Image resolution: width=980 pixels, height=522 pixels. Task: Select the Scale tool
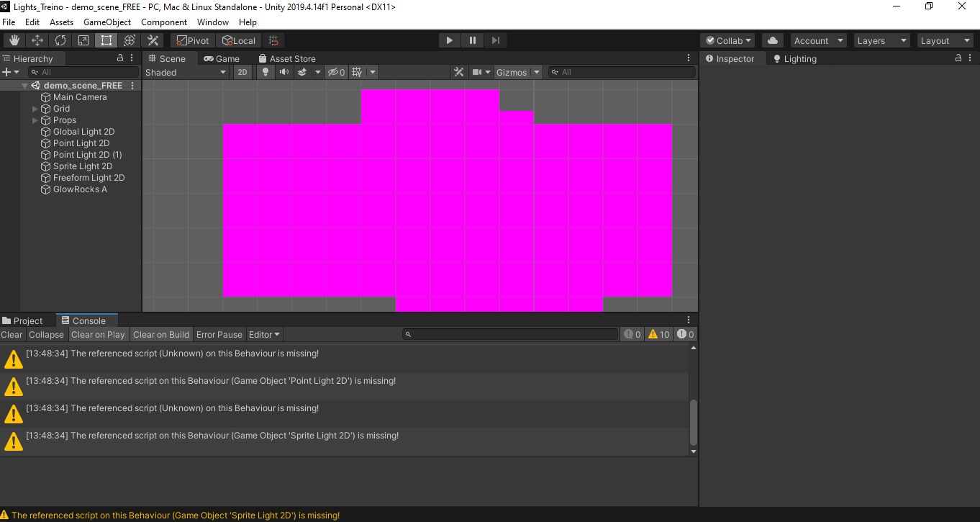coord(83,40)
